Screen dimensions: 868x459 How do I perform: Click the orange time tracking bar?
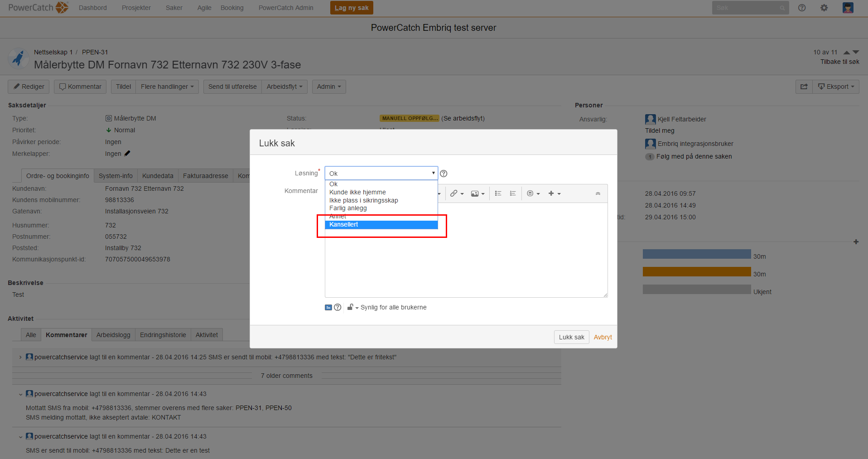(696, 272)
